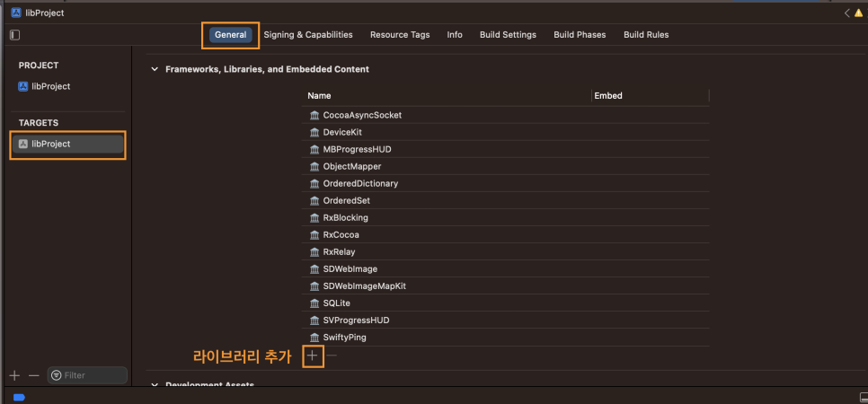Click the libProject icon in title bar
The image size is (868, 404).
click(16, 13)
